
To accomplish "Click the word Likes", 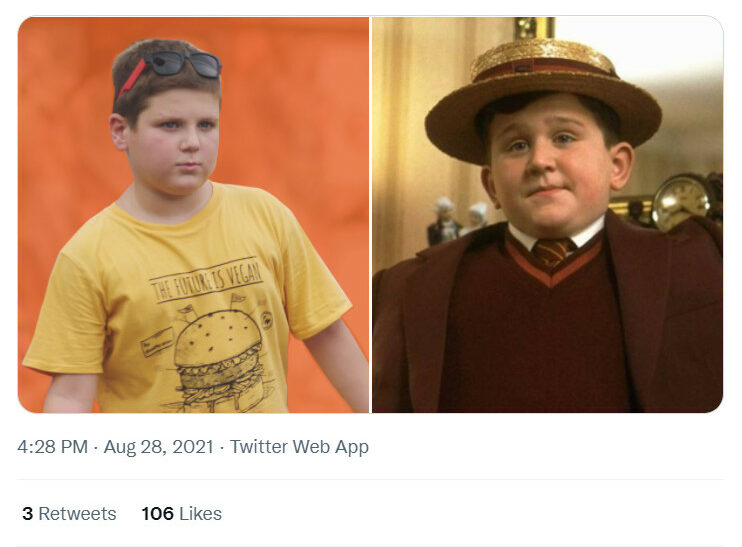I will click(201, 514).
